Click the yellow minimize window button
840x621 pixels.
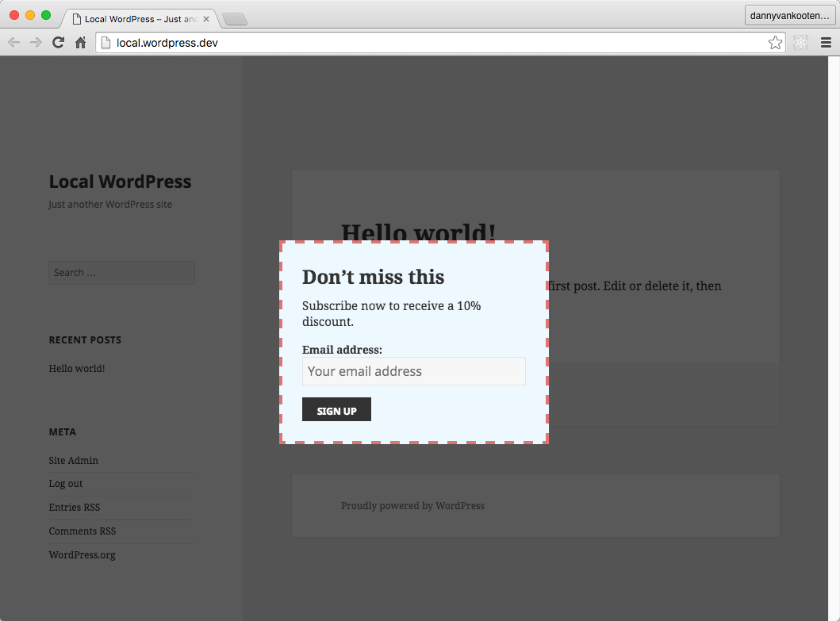pos(30,15)
